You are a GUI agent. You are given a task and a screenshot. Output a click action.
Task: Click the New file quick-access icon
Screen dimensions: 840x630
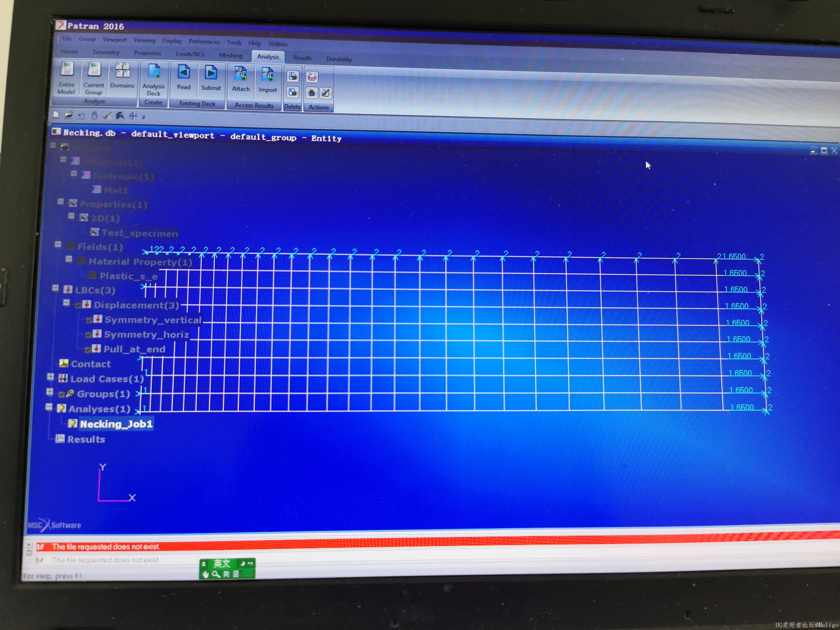click(56, 114)
